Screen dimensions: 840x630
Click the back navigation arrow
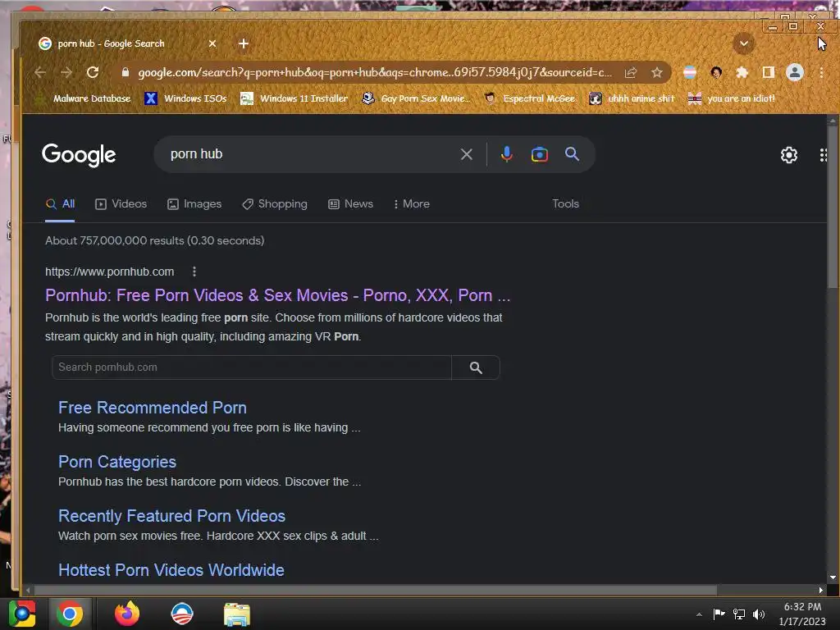coord(40,72)
